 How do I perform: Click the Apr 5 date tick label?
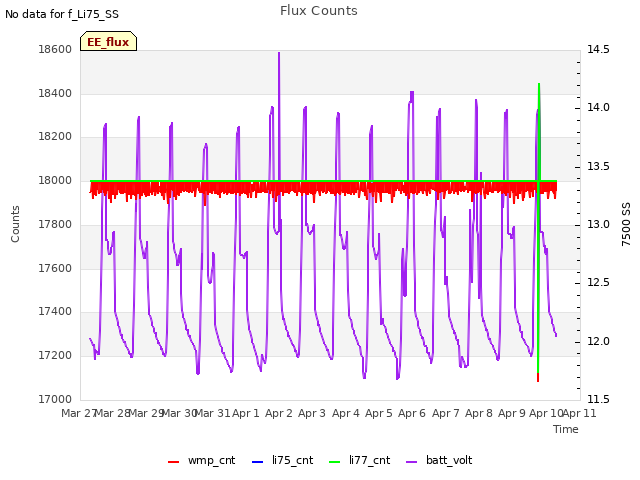379,413
